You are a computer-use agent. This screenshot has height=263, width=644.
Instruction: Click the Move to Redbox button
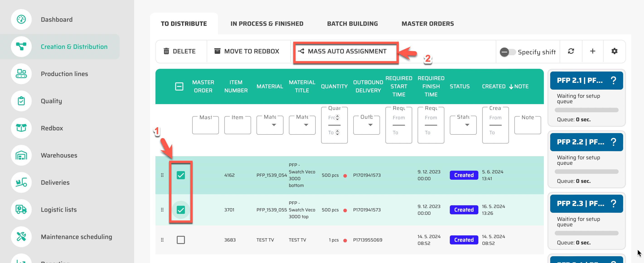247,51
